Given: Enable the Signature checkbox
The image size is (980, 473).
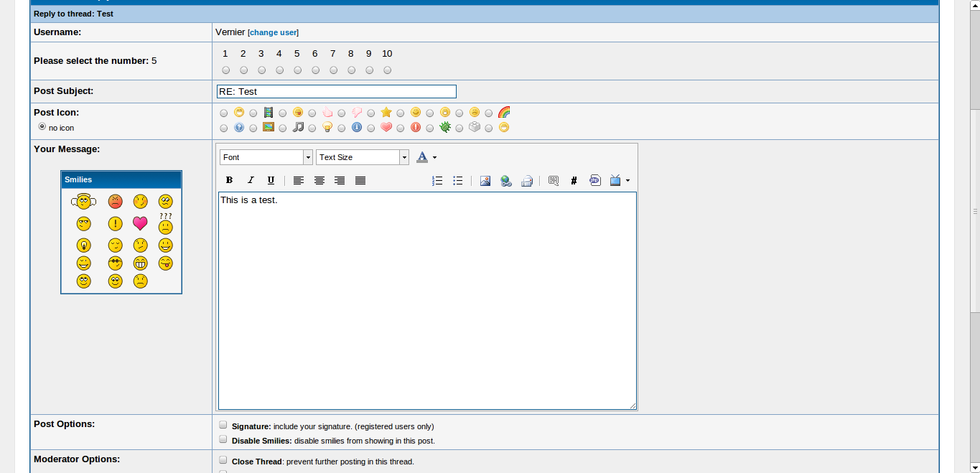Looking at the screenshot, I should [x=223, y=425].
